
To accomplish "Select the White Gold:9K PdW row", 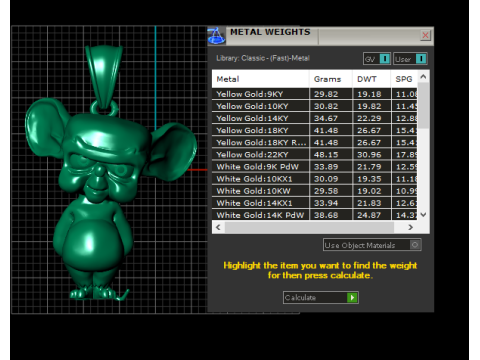I will tap(314, 167).
